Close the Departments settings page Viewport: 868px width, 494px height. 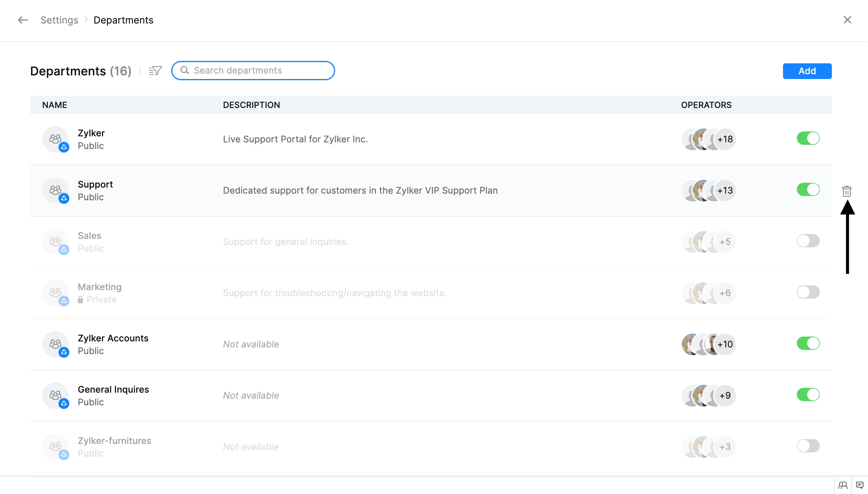point(847,20)
